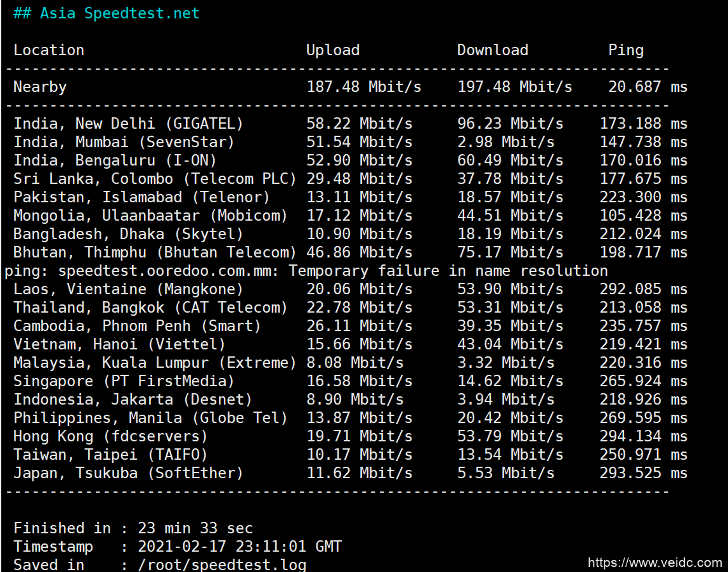728x572 pixels.
Task: Click 'Taiwan, Taipei (TAIFO)' location
Action: (x=110, y=455)
